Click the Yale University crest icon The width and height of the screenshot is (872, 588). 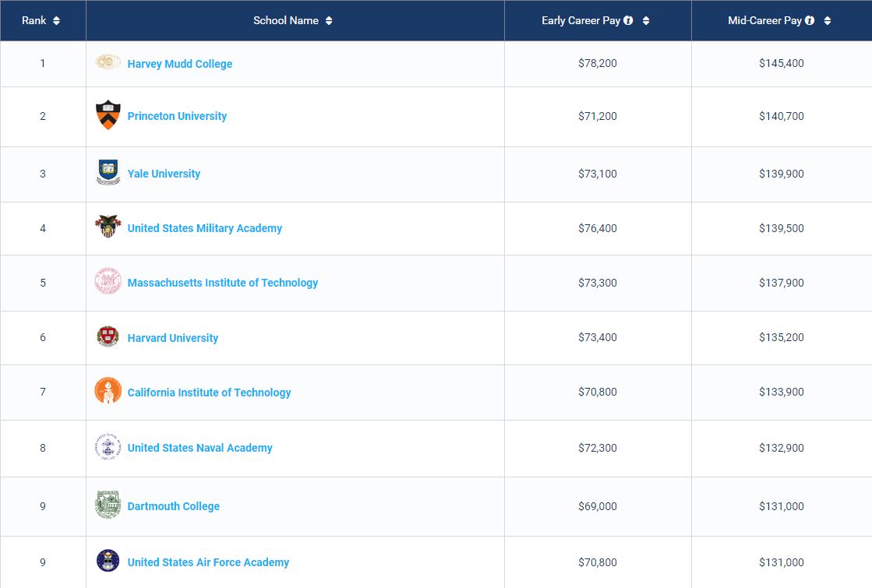[108, 172]
